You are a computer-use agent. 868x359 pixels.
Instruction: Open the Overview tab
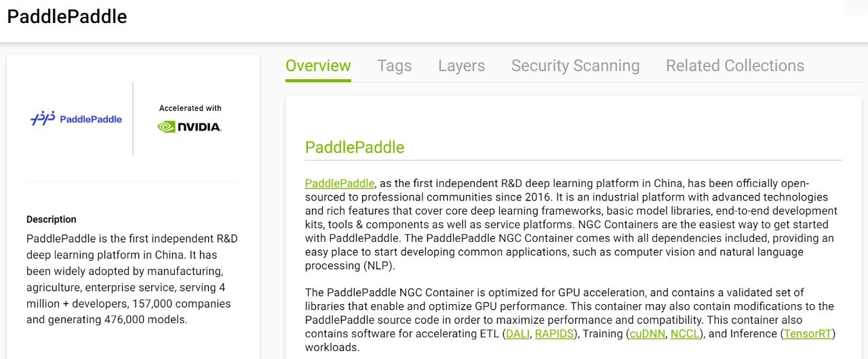pyautogui.click(x=318, y=66)
